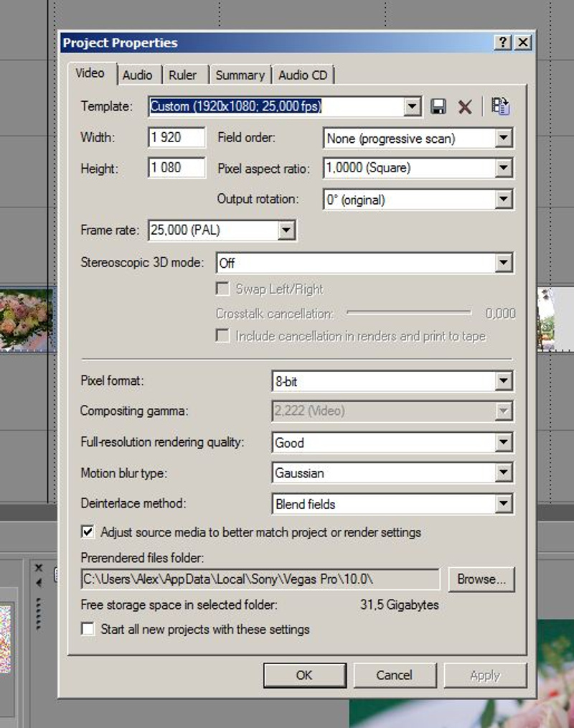
Task: Open the Stereoscopic 3D mode dropdown
Action: click(x=504, y=263)
